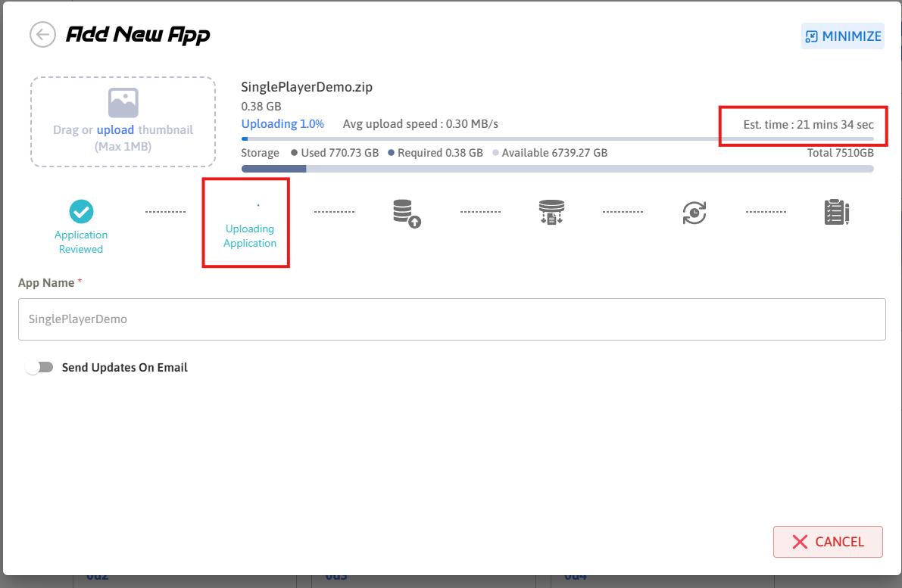Click the back arrow beside Add New App
This screenshot has height=588, width=902.
click(x=42, y=35)
